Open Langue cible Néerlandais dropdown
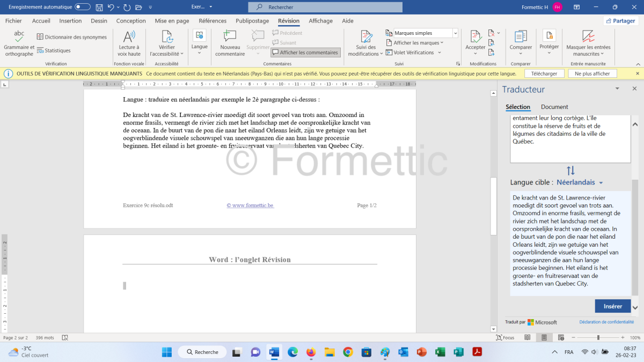Screen dimensions: 644x362 coord(580,182)
